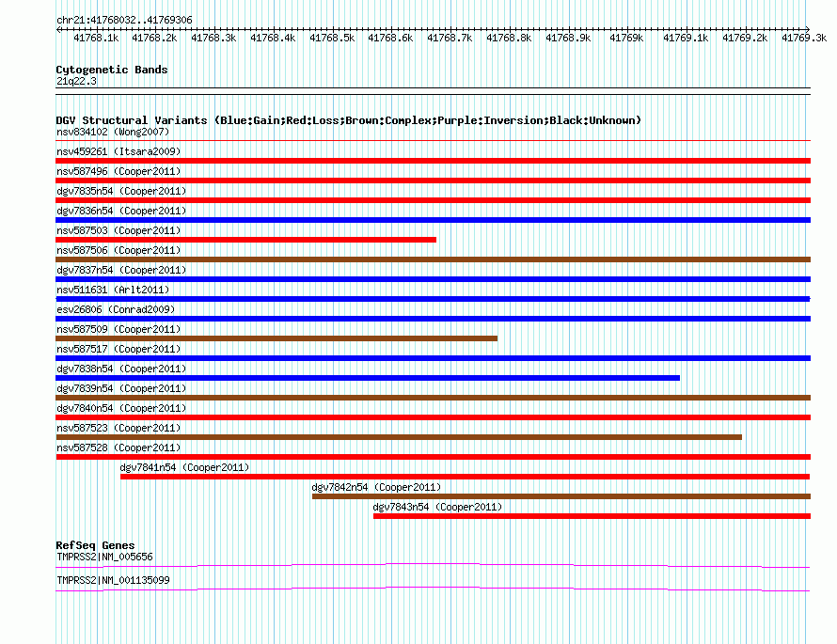Click the 21q22.3 cytogenetic band label
This screenshot has height=644, width=837.
coord(76,81)
